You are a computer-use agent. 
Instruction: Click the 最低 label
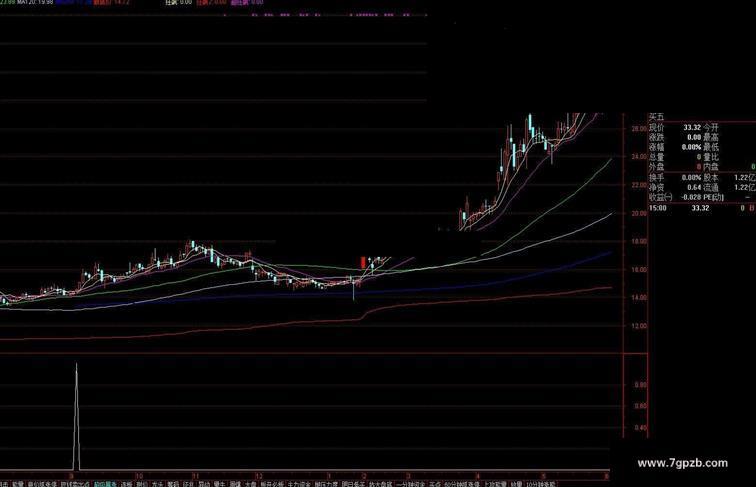[711, 147]
